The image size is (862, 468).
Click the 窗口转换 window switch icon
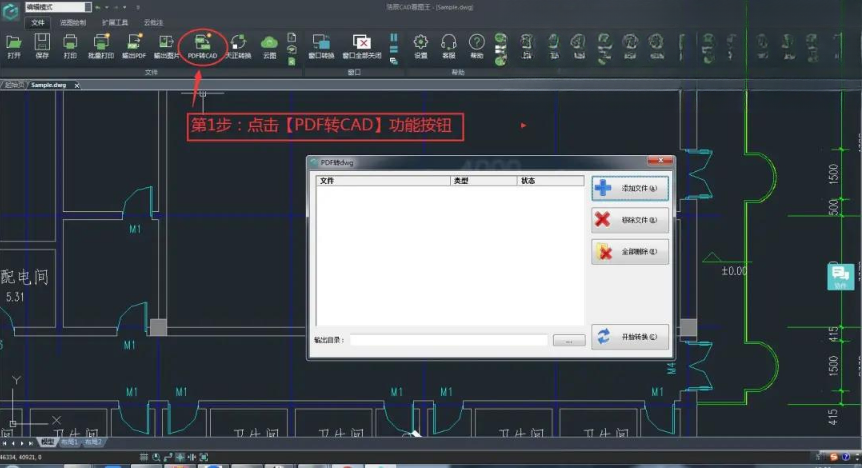point(321,46)
